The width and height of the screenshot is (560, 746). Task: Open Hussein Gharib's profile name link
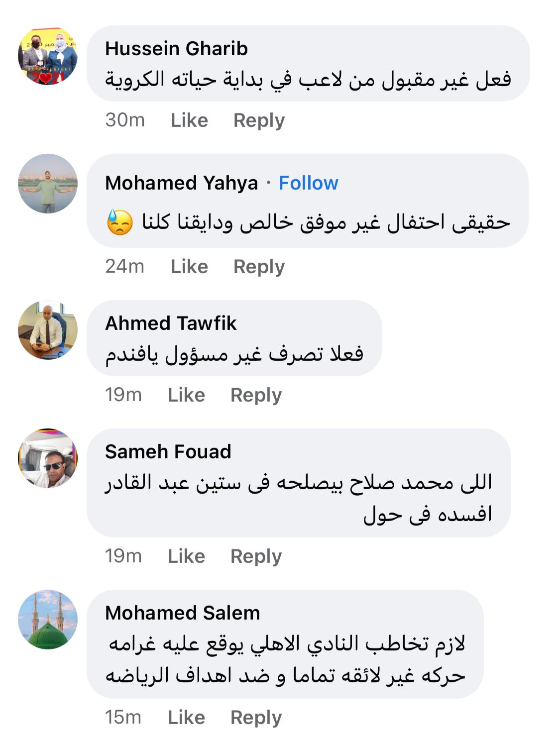[176, 49]
